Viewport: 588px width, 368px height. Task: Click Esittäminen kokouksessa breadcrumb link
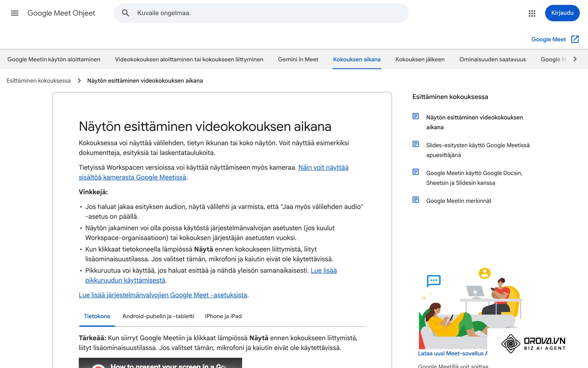[x=39, y=81]
